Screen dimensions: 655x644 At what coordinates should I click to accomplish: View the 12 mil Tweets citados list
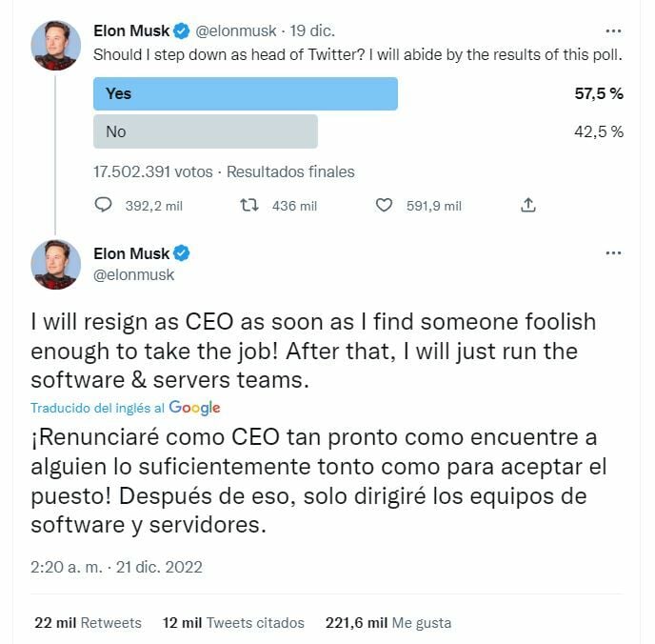pyautogui.click(x=233, y=622)
